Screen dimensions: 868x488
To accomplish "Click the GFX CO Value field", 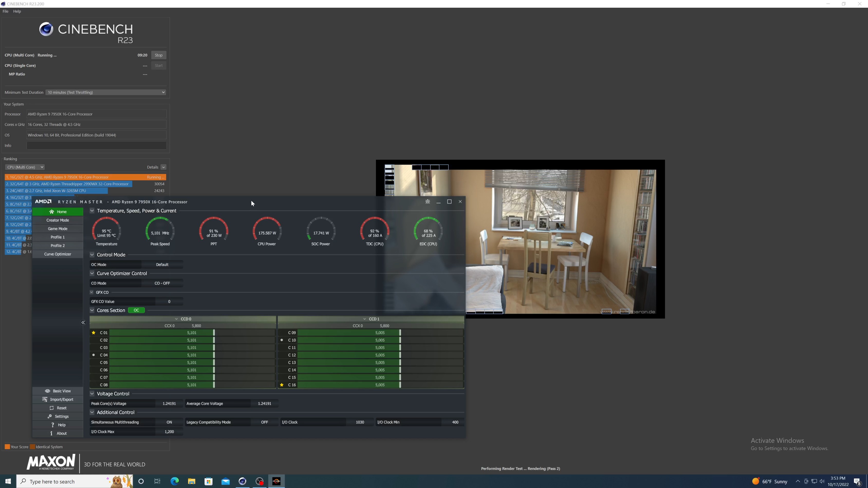I will [x=169, y=302].
